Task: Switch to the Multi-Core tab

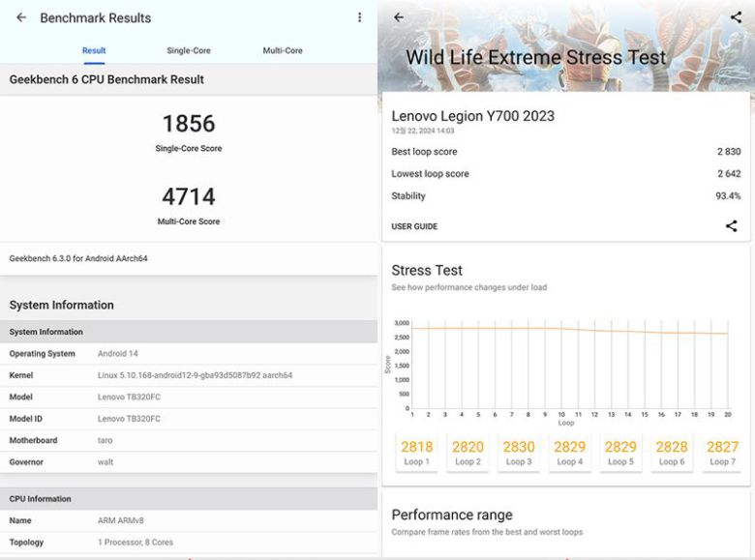Action: (x=283, y=50)
